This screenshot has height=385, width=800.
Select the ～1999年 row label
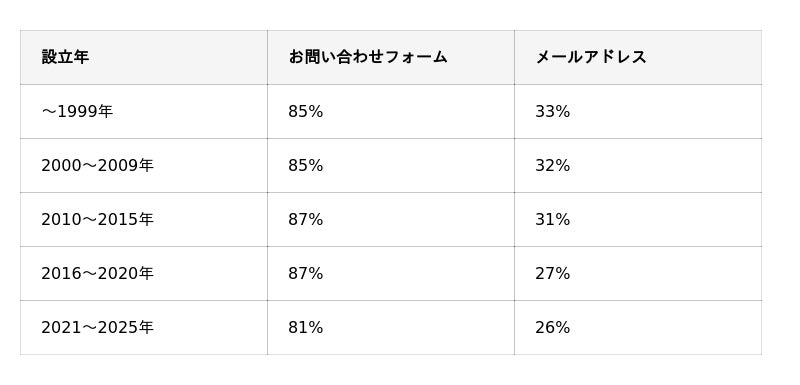(77, 111)
